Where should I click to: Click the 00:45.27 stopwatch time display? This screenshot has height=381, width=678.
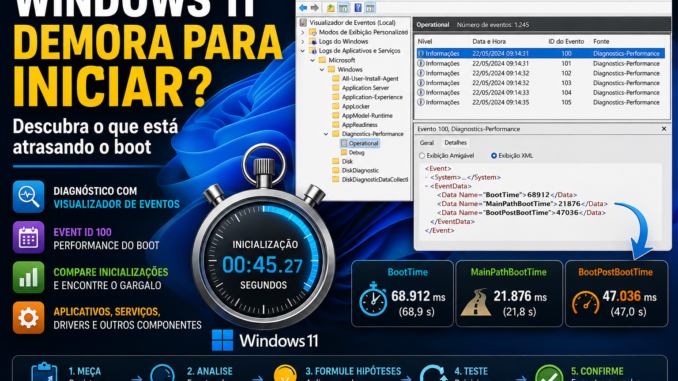(262, 265)
